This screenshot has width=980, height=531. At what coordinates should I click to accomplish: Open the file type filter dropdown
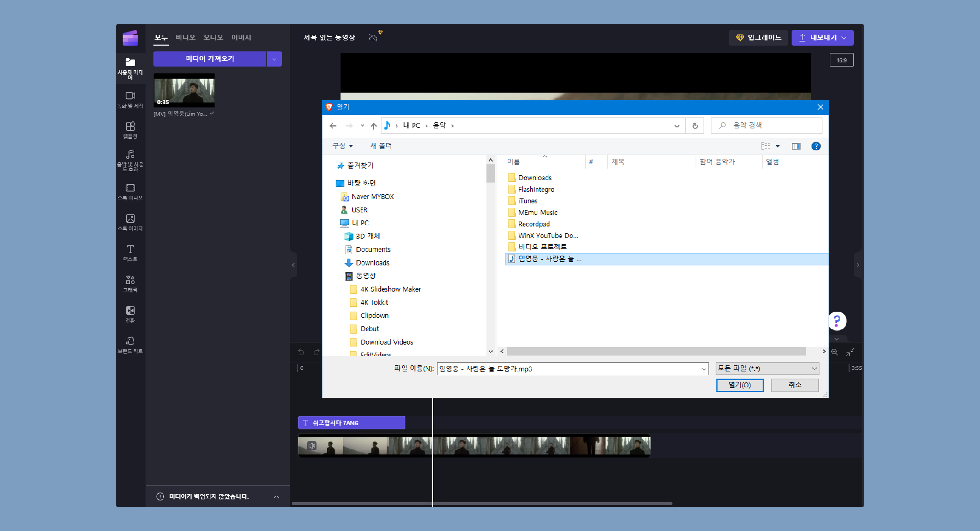point(767,368)
